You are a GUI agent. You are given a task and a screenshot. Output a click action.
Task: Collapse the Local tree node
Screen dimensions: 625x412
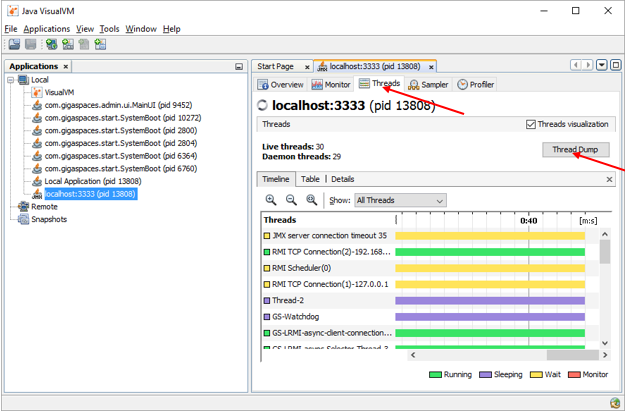[11, 80]
